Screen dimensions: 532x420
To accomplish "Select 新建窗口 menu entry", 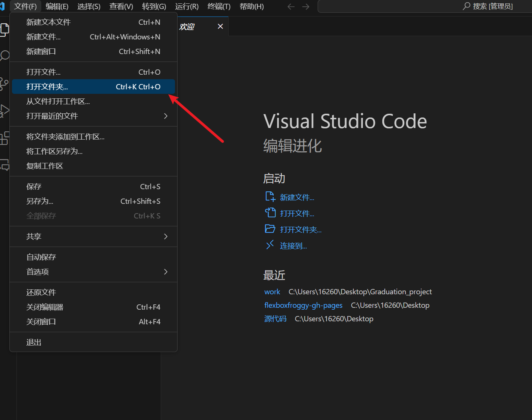I will [x=93, y=51].
